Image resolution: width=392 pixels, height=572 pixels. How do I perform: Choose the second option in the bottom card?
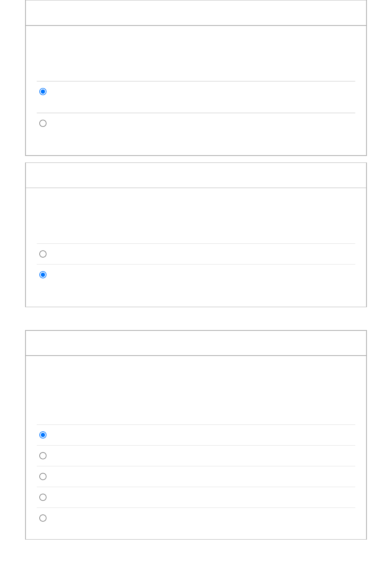click(x=43, y=456)
